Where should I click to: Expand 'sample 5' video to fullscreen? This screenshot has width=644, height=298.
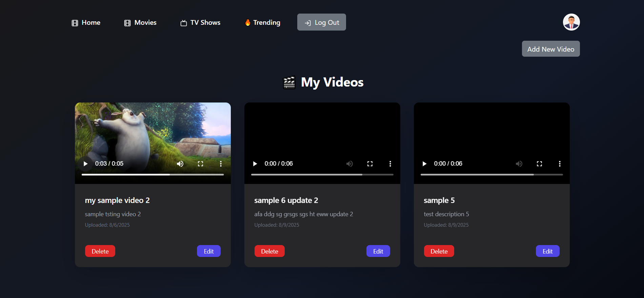539,164
